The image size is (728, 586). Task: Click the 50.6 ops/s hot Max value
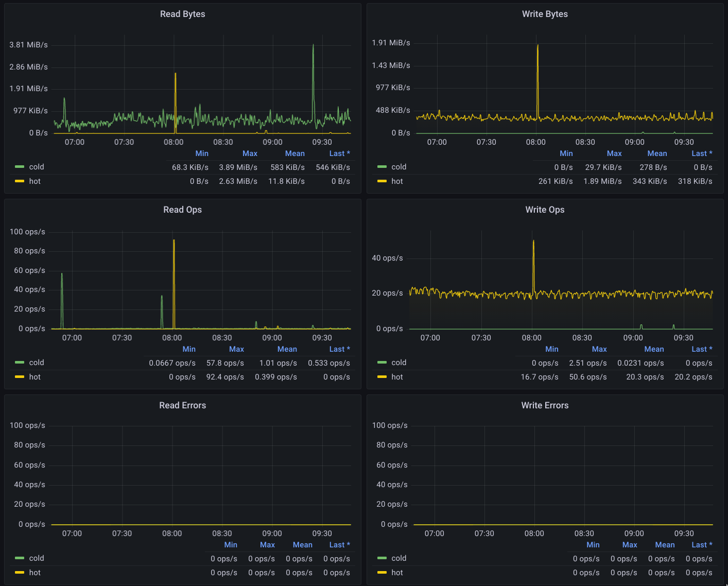[588, 377]
